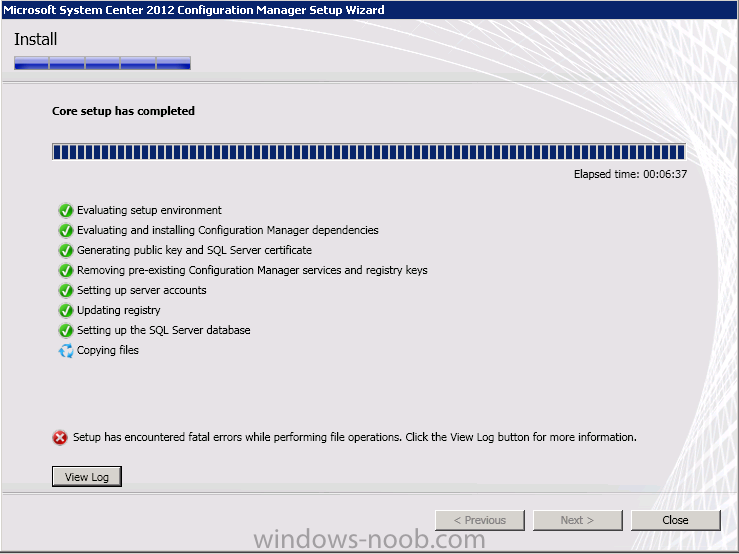
Task: Click the check icon for Removing pre-existing services
Action: click(66, 270)
